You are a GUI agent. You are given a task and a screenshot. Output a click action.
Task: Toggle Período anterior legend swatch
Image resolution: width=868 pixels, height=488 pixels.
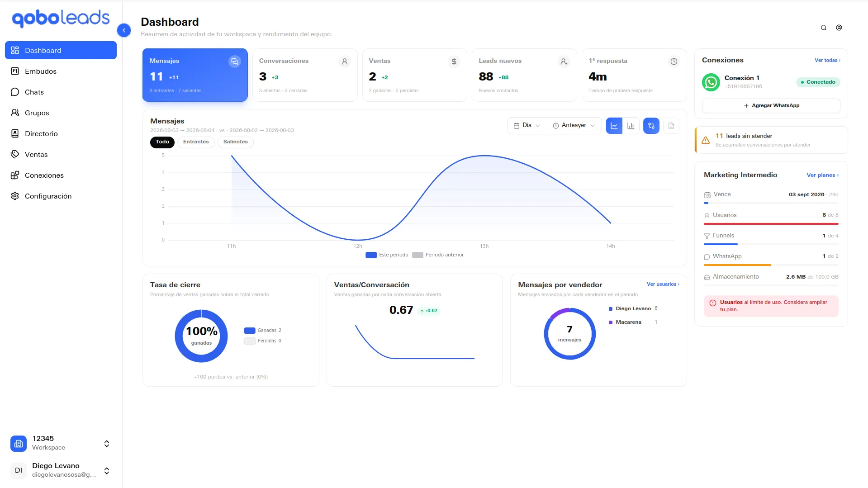click(417, 255)
